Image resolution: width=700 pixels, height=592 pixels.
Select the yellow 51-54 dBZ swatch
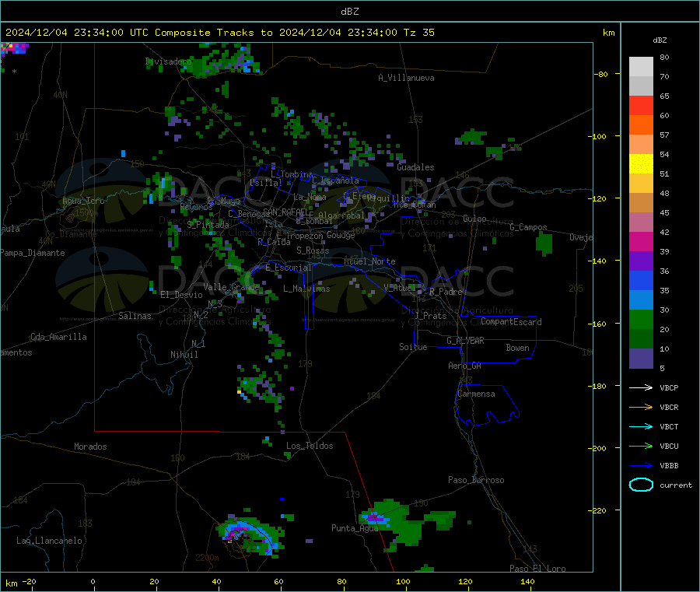click(x=641, y=164)
